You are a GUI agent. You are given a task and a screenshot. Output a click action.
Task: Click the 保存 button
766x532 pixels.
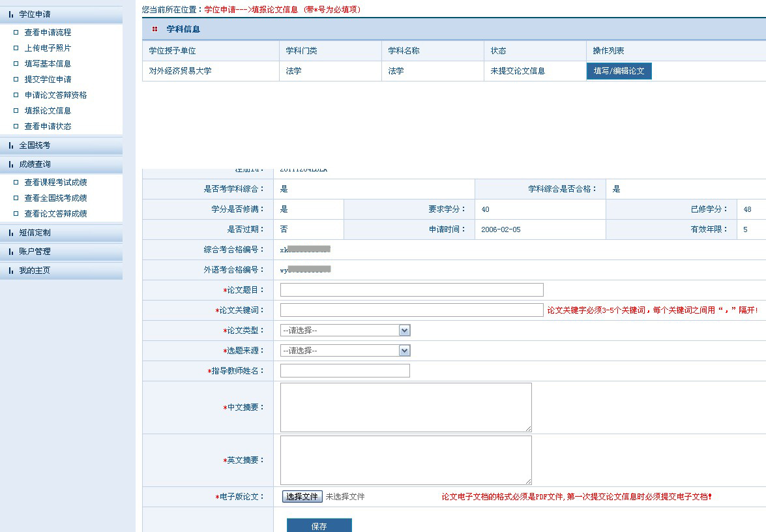[x=319, y=525]
